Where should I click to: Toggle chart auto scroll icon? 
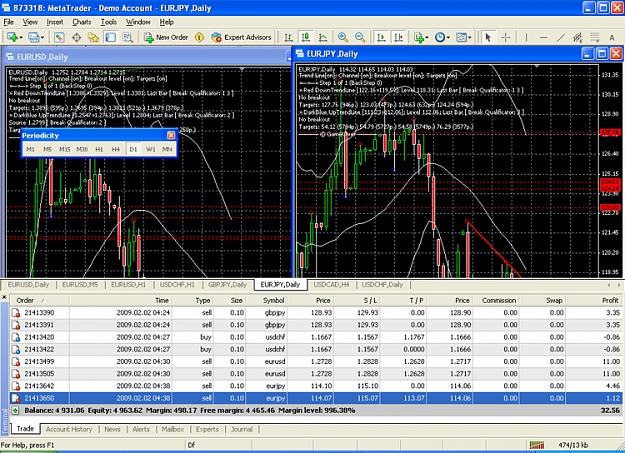click(x=381, y=37)
